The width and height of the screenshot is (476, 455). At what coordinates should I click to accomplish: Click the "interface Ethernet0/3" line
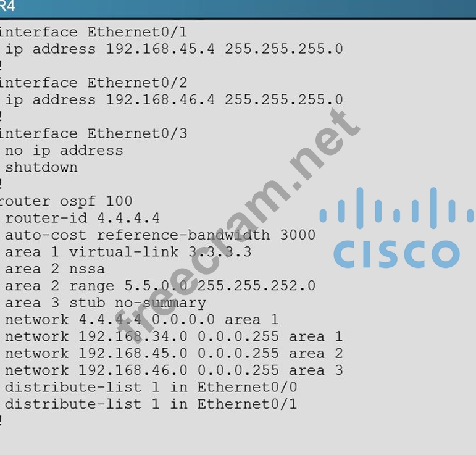[x=94, y=133]
